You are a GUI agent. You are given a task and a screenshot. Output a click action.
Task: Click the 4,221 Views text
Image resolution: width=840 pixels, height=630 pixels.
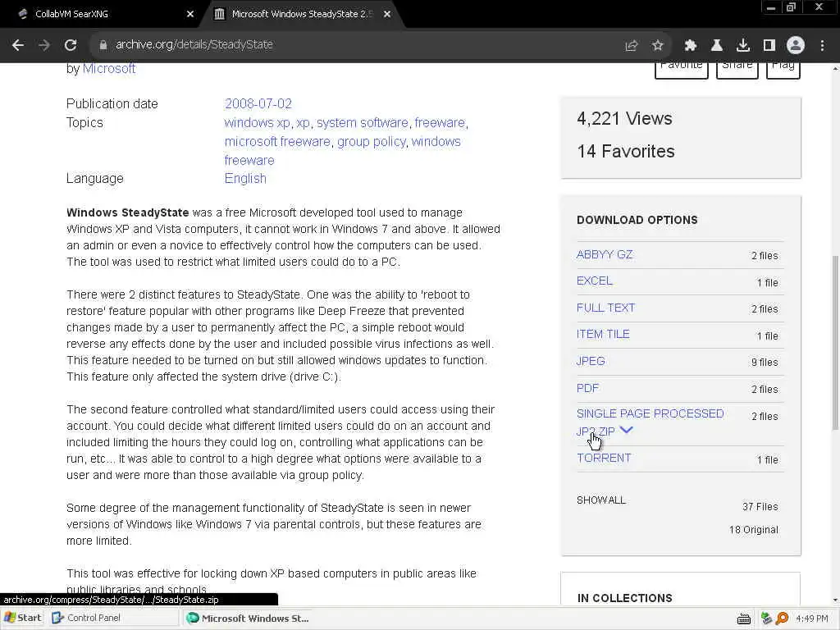624,118
